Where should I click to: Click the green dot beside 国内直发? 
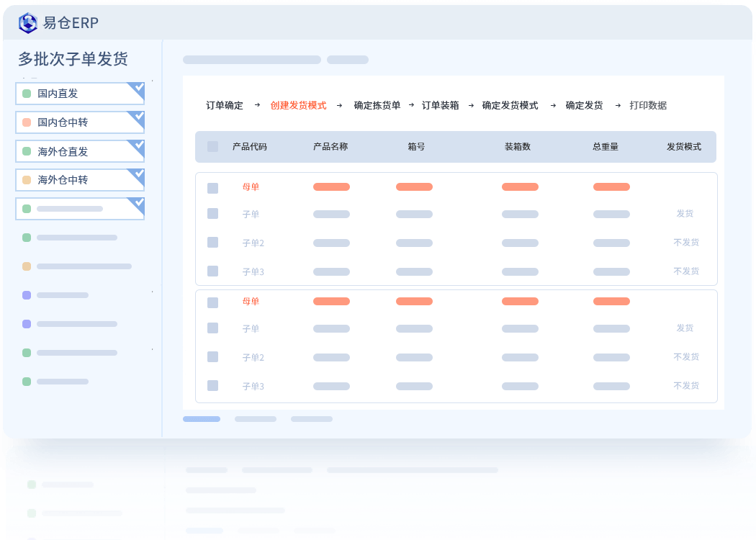point(27,94)
